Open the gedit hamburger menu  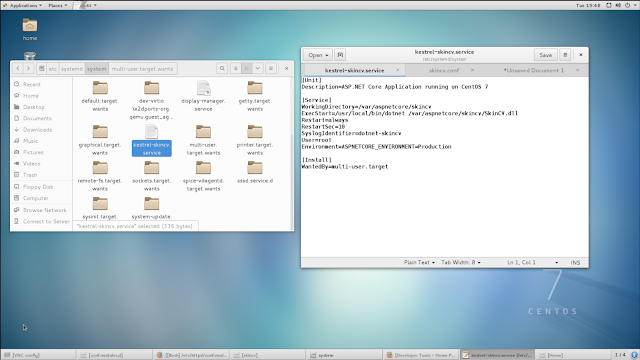(565, 55)
